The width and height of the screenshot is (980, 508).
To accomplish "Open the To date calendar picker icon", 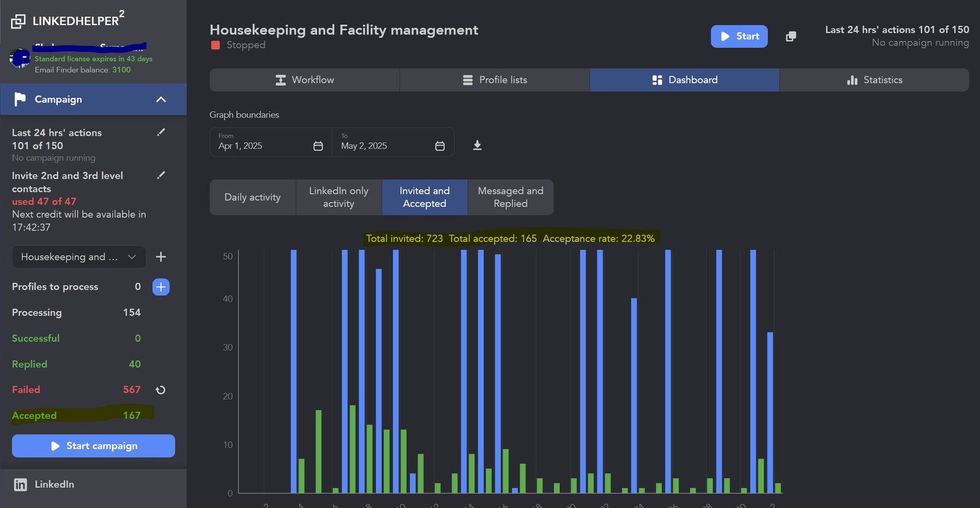I will coord(440,146).
